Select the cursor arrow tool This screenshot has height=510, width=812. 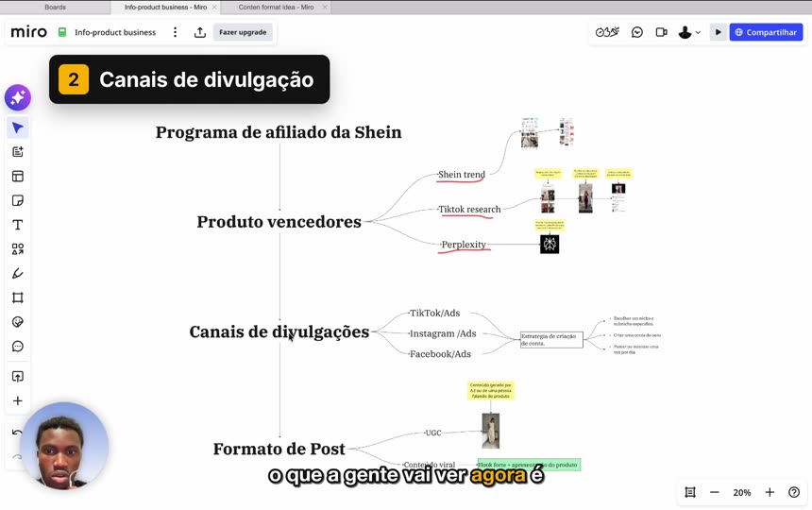(18, 127)
